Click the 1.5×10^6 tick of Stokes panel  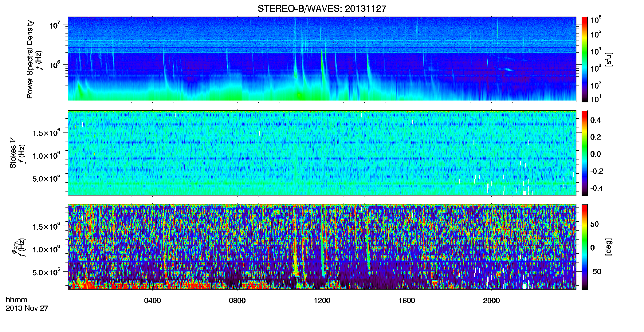pyautogui.click(x=46, y=132)
